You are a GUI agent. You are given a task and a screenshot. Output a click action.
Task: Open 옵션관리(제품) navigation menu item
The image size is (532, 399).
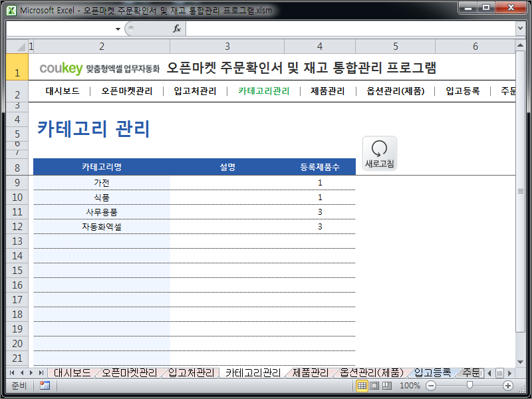(396, 91)
